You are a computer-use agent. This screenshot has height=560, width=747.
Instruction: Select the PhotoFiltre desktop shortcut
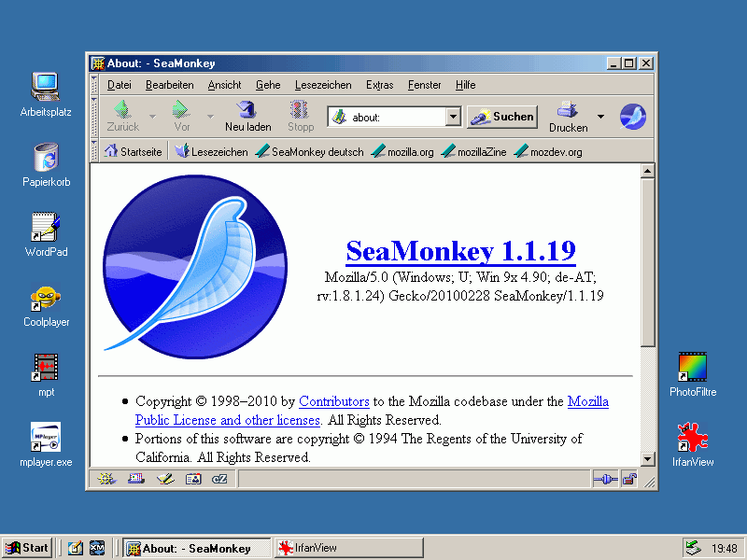click(x=693, y=375)
